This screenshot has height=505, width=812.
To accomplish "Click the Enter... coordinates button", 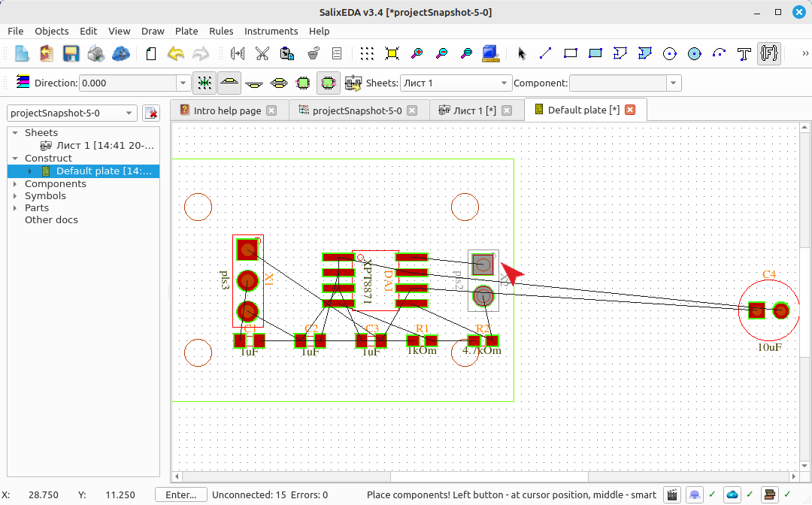I will [180, 494].
